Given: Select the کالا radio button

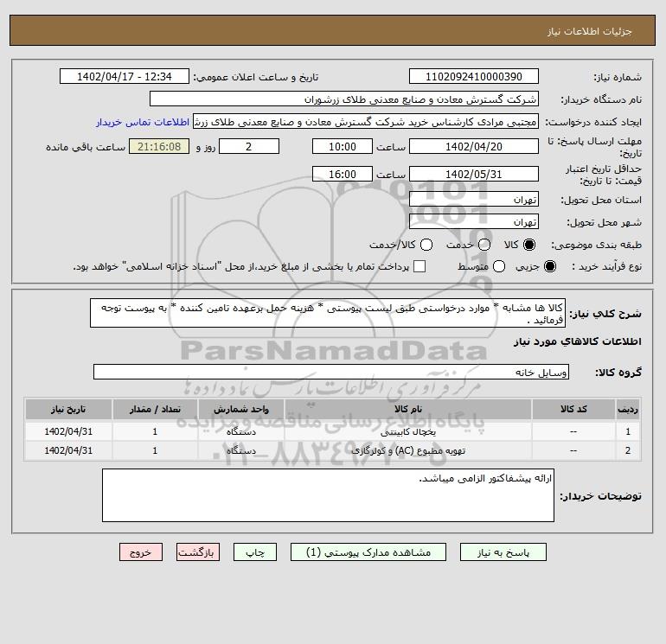Looking at the screenshot, I should [x=529, y=245].
